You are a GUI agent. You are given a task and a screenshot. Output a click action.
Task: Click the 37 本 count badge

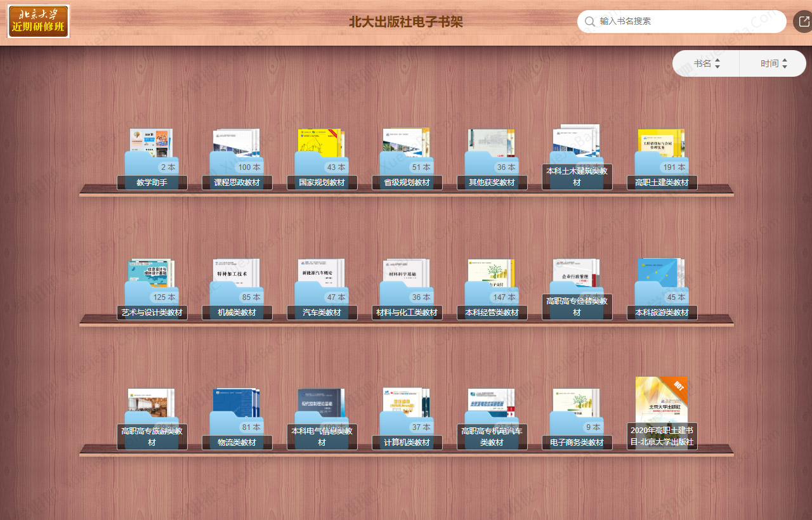pyautogui.click(x=421, y=427)
